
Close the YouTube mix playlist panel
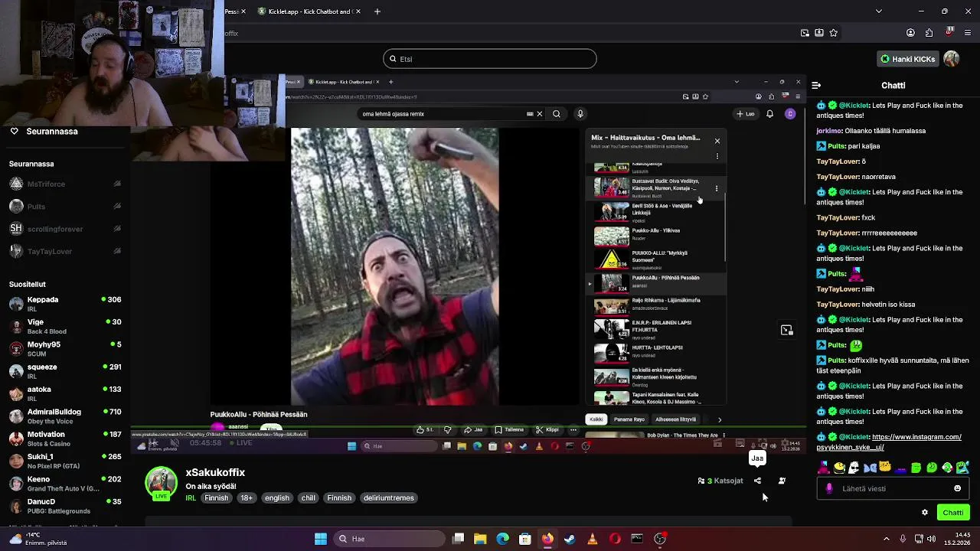(717, 141)
